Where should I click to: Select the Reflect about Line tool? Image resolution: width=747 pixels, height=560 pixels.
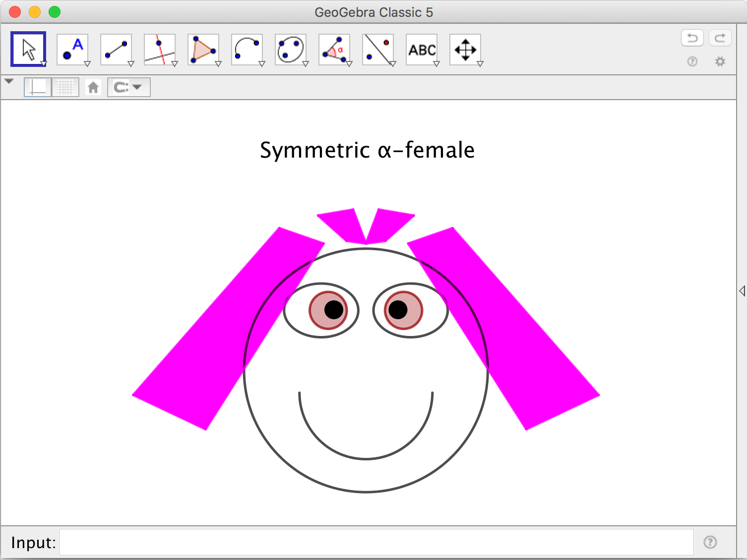coord(378,49)
